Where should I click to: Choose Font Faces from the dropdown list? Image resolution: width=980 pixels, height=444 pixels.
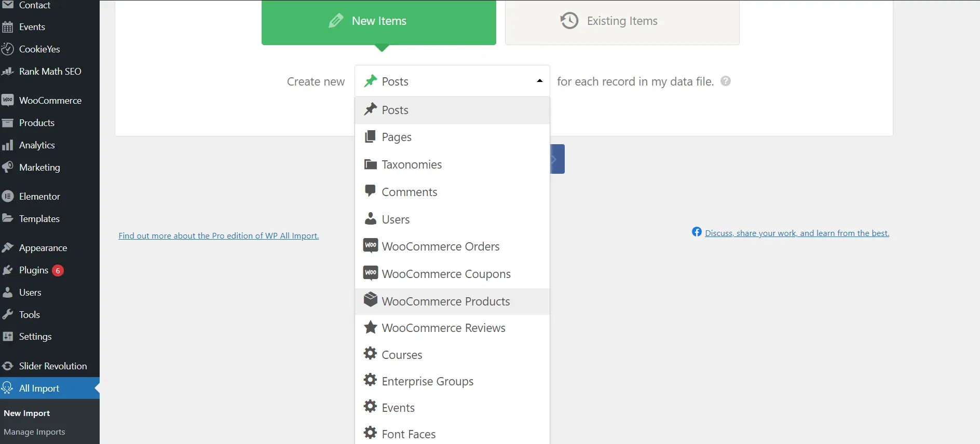click(x=452, y=434)
